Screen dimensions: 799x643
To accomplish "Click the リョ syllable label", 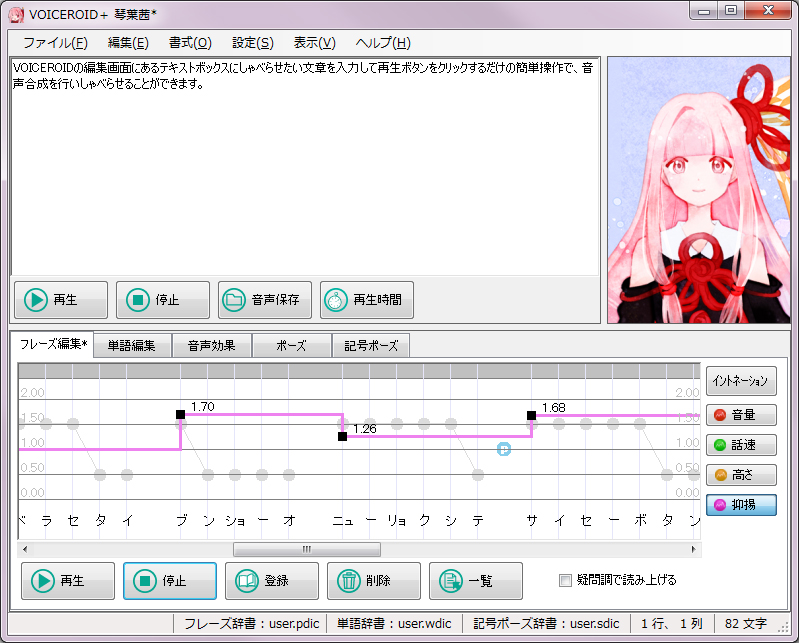I will (396, 520).
